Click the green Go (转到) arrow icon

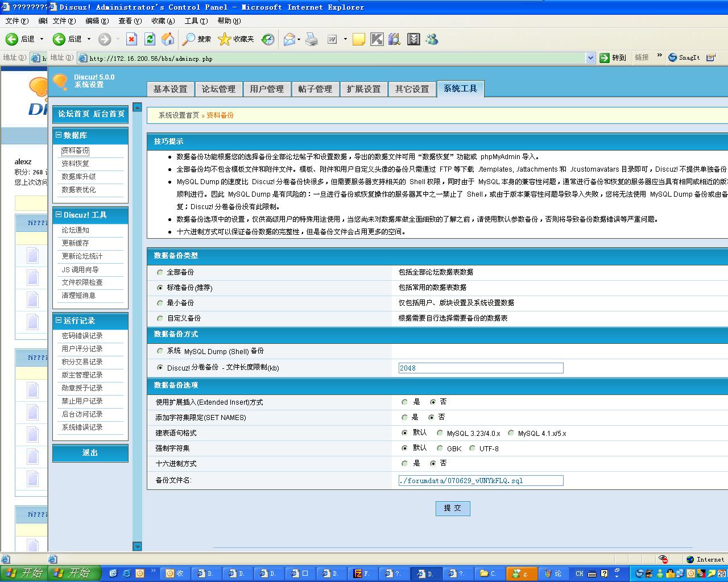[x=605, y=57]
